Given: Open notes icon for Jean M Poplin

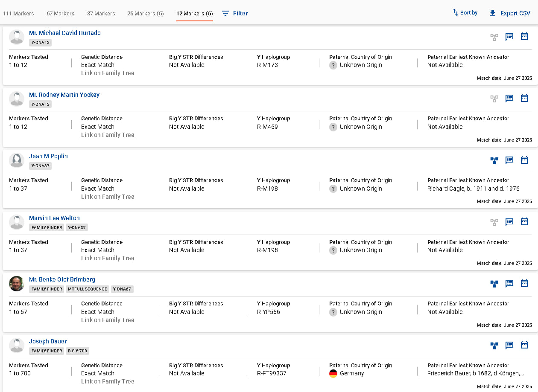Looking at the screenshot, I should 509,160.
